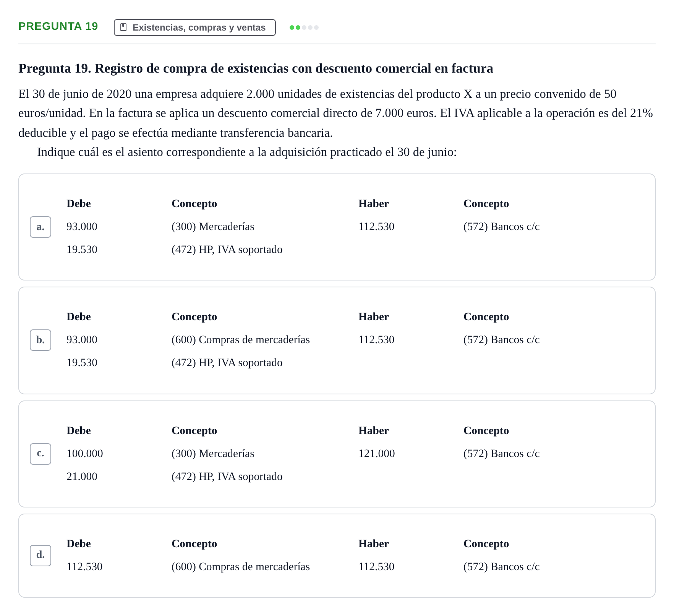
Task: Click "(572) Bancos c/c" in option d
Action: 502,567
